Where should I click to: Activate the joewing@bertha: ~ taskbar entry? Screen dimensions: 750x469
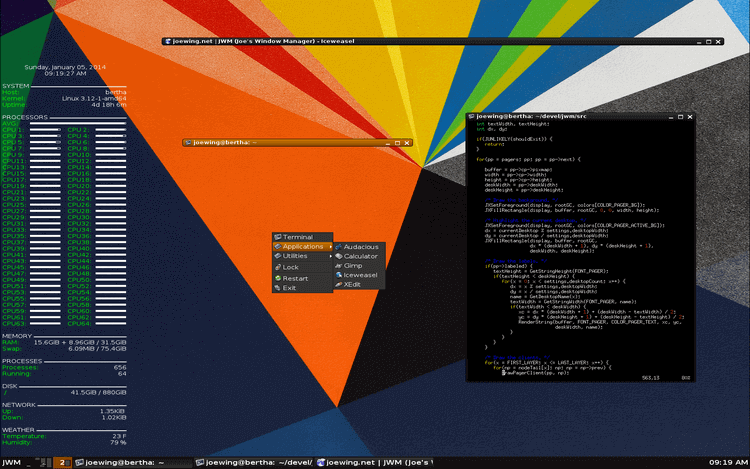click(x=125, y=463)
